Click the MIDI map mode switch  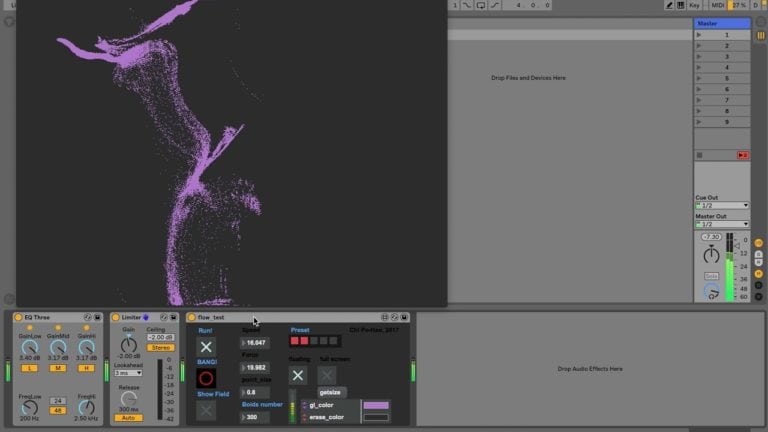click(x=718, y=5)
